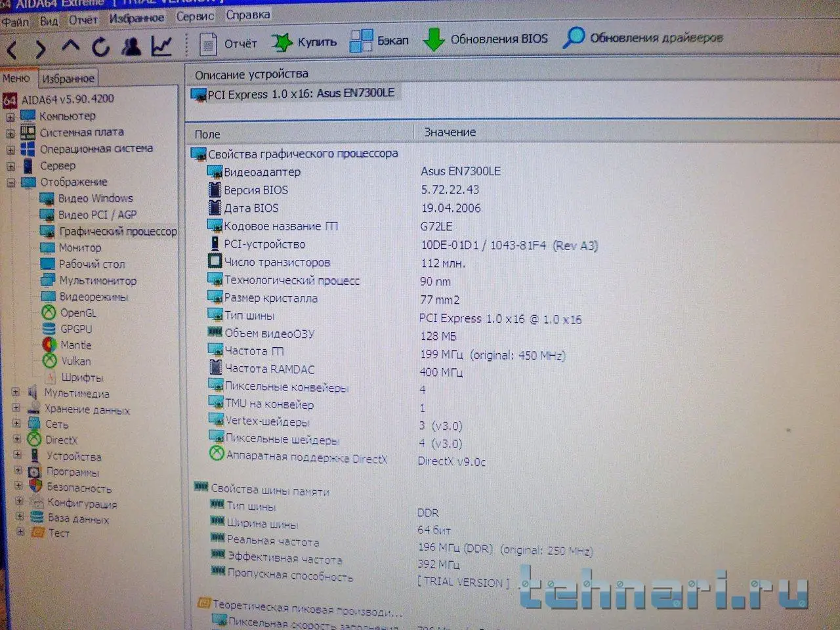Select the Дата BIOS row
Viewport: 840px width, 630px height.
[344, 208]
